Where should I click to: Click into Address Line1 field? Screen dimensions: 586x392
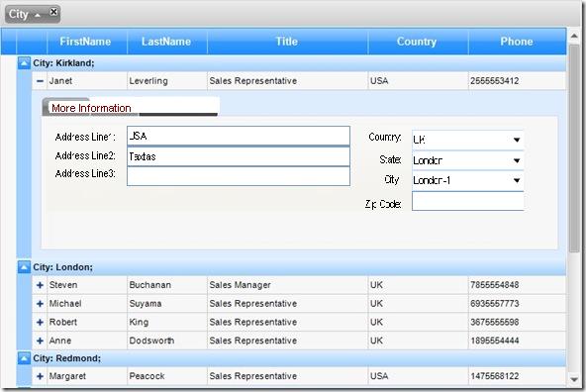coord(239,136)
